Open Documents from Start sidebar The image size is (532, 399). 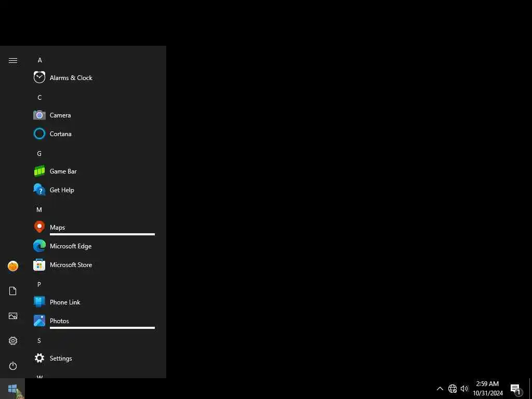click(13, 291)
